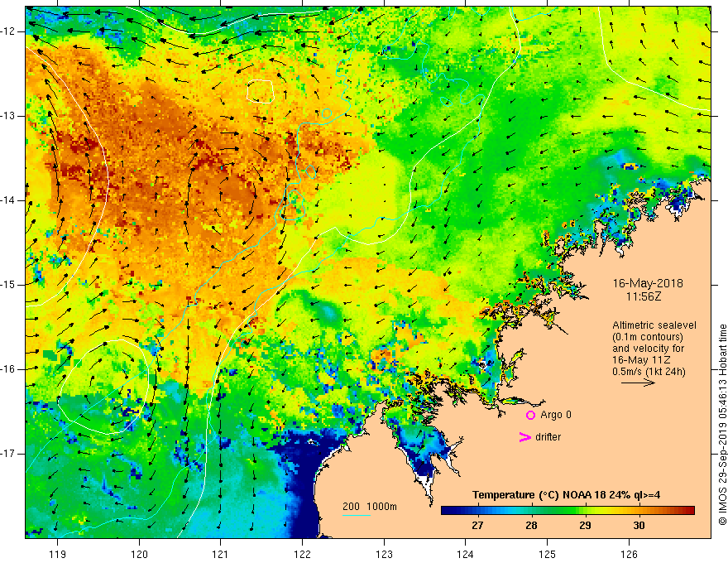This screenshot has width=728, height=563.
Task: Click the magenta drifter arrow symbol
Action: point(524,437)
